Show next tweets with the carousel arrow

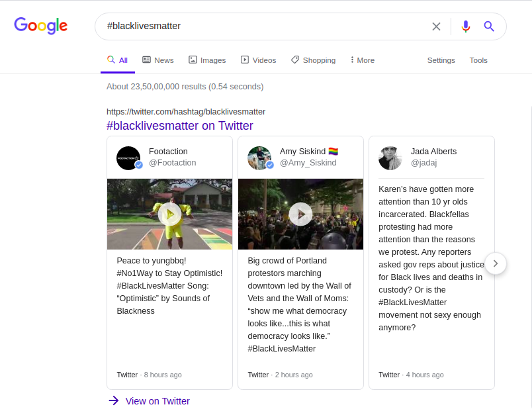click(496, 263)
